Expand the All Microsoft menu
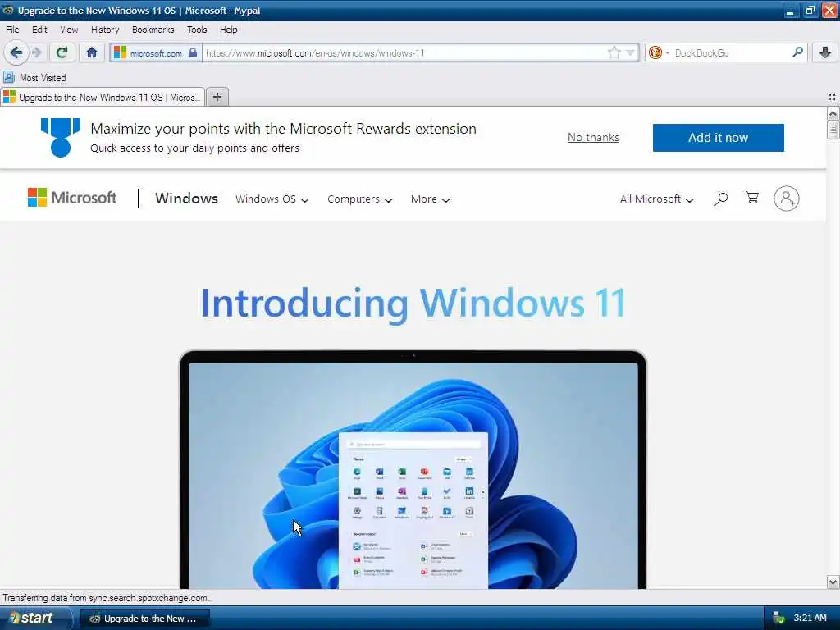This screenshot has width=840, height=630. (x=657, y=199)
